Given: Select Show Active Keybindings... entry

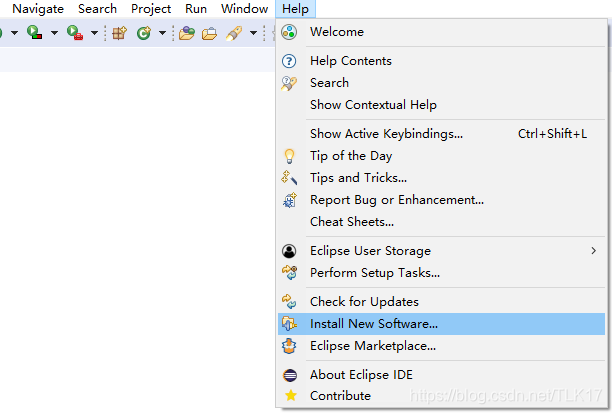Looking at the screenshot, I should [x=441, y=134].
